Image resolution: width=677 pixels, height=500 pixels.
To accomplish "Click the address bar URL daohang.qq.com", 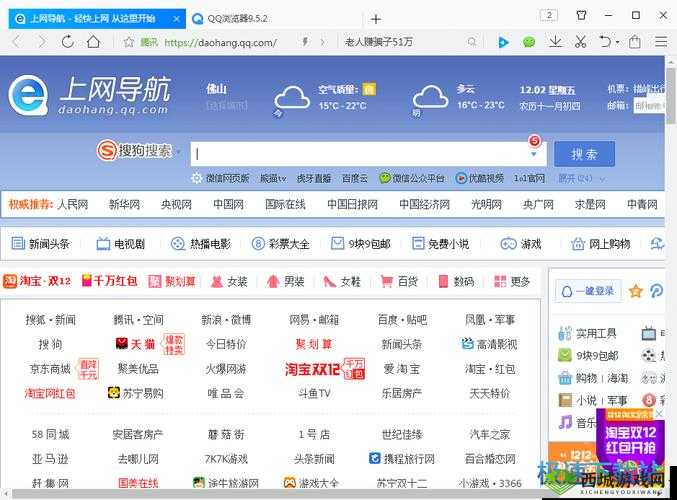I will pyautogui.click(x=220, y=42).
